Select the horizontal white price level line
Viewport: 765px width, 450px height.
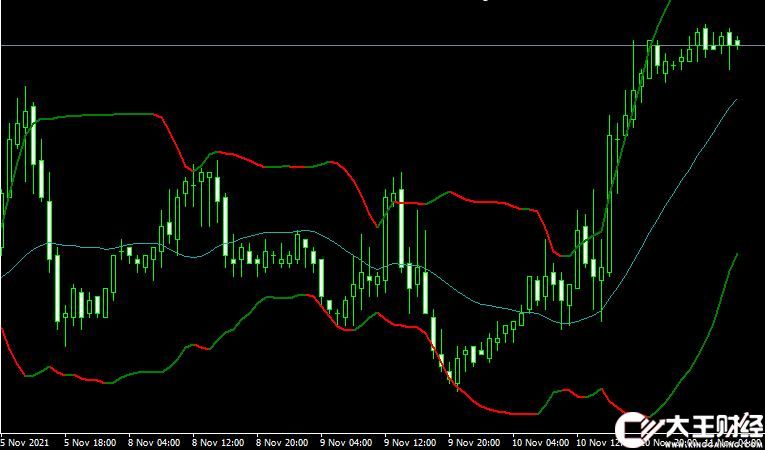382,45
